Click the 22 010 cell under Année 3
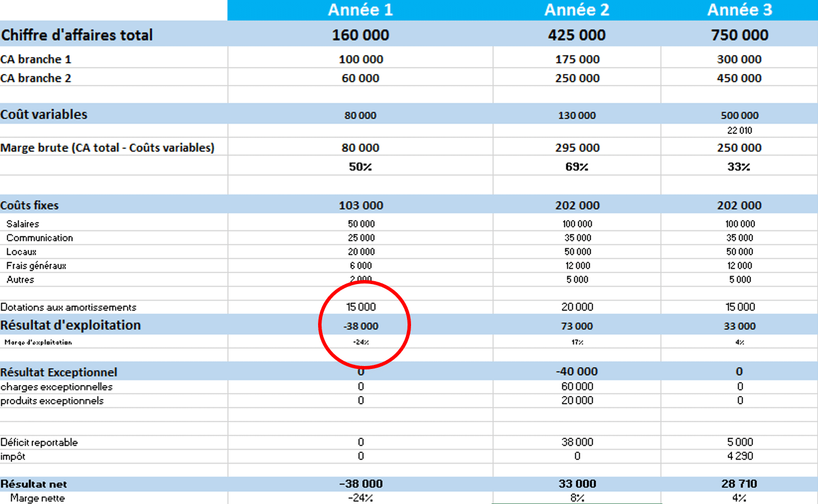818x504 pixels. click(739, 130)
